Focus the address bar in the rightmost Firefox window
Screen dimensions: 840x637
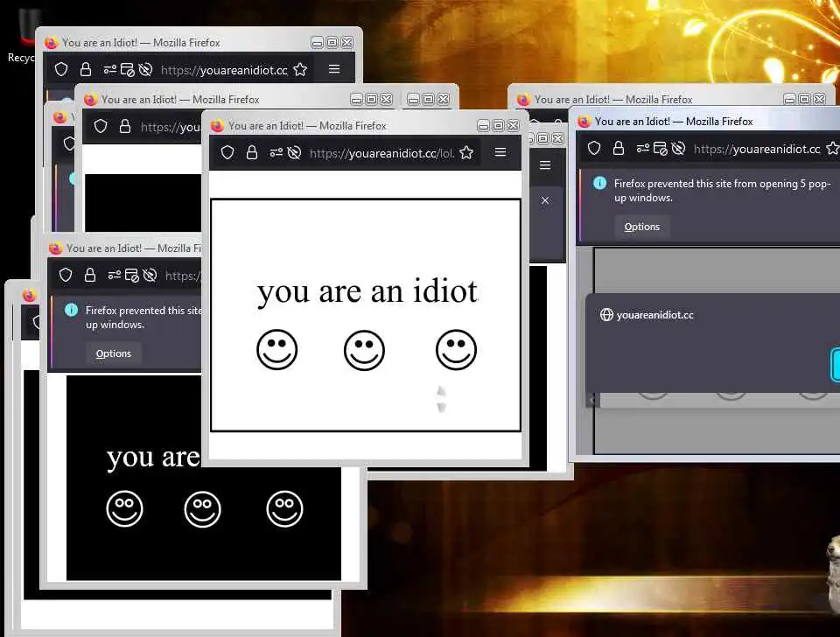click(x=757, y=149)
